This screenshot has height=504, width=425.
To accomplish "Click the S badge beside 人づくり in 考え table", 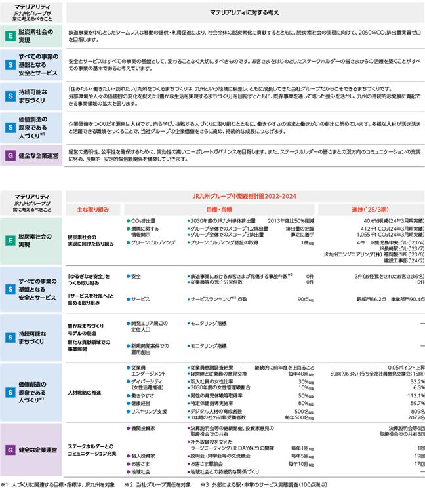I will [x=10, y=127].
